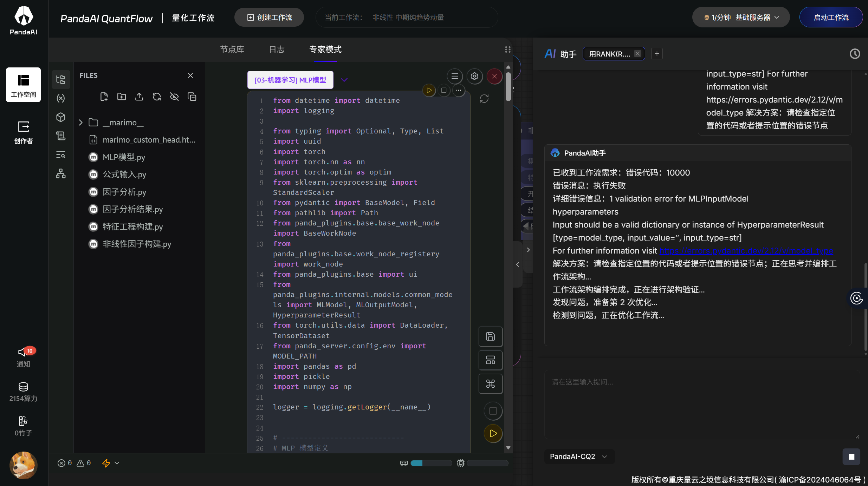Click the round stop/interrupt button
Viewport: 868px width, 486px height.
pyautogui.click(x=493, y=411)
